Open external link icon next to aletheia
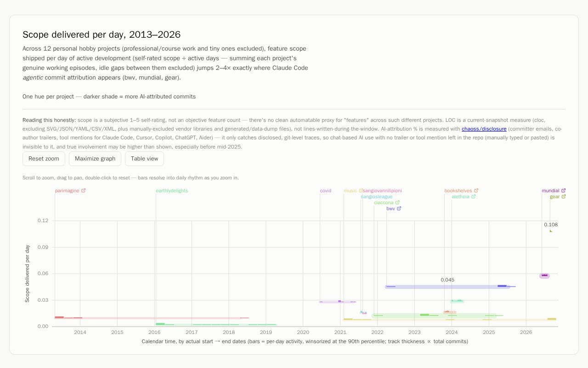 (473, 196)
